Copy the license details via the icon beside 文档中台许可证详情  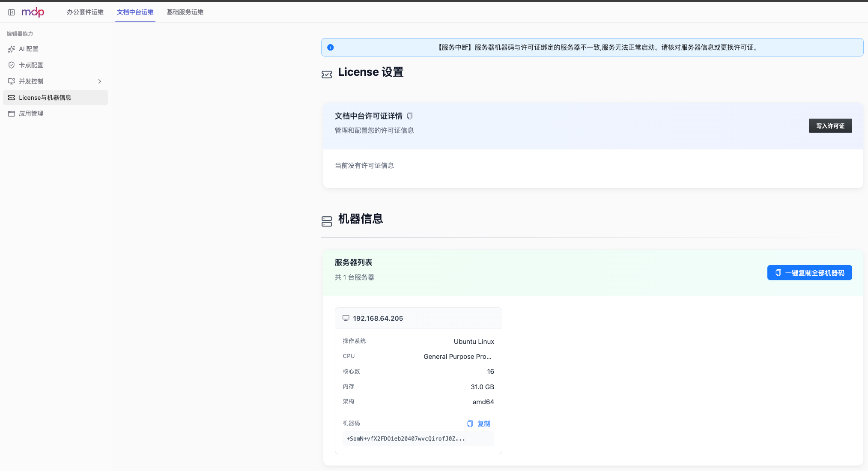point(410,116)
